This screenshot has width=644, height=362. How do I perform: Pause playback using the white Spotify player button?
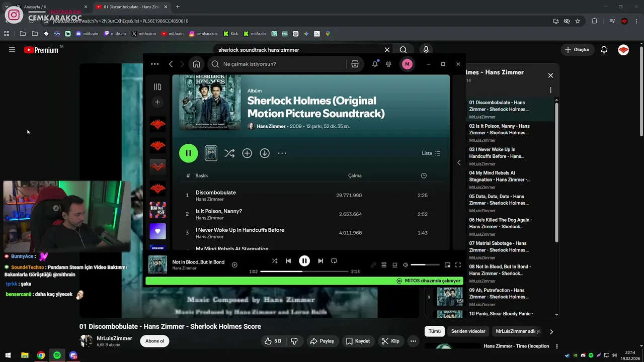[304, 261]
